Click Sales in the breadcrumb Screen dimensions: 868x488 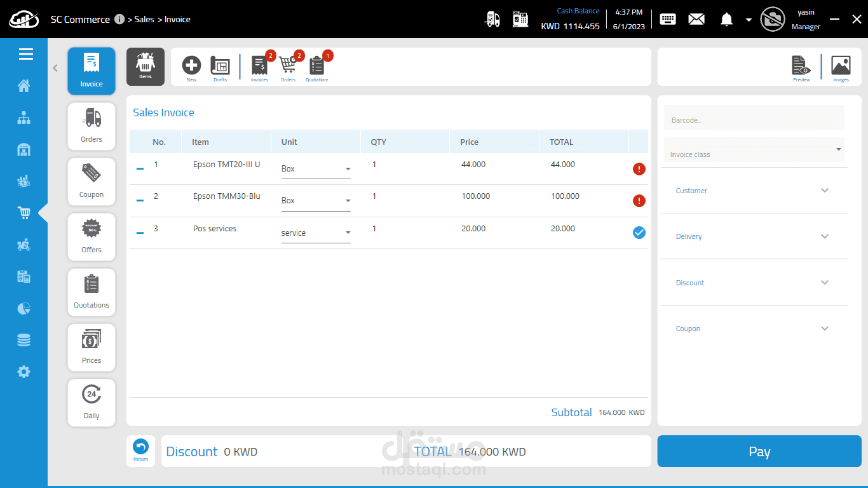point(144,19)
